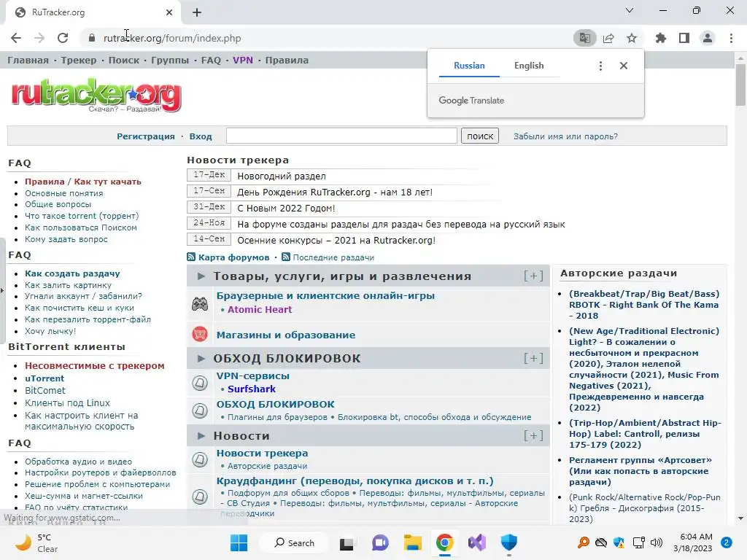Viewport: 747px width, 560px height.
Task: Select the Russian language tab
Action: (469, 66)
